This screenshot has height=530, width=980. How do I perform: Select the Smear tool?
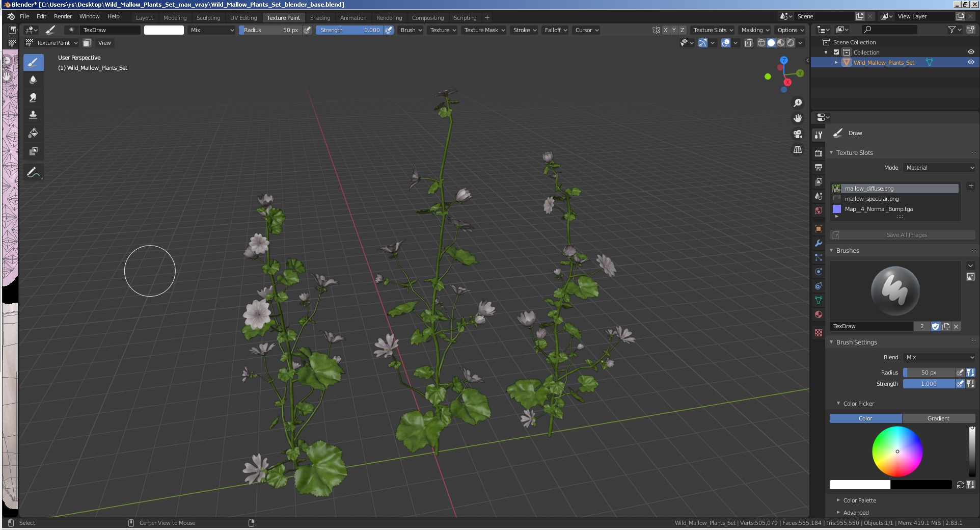coord(33,97)
